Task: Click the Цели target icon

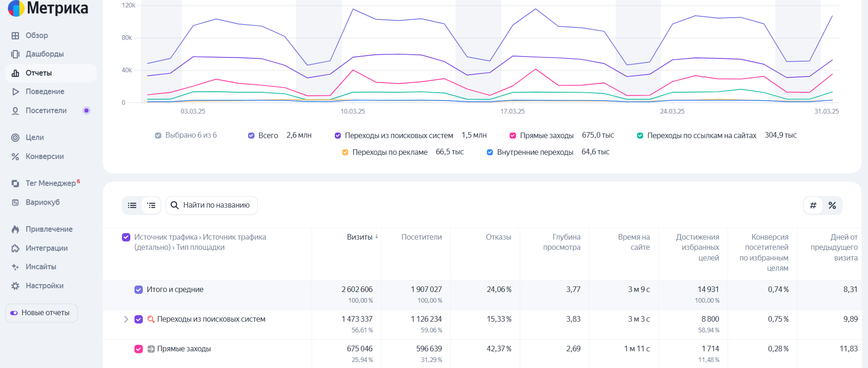Action: pos(15,138)
